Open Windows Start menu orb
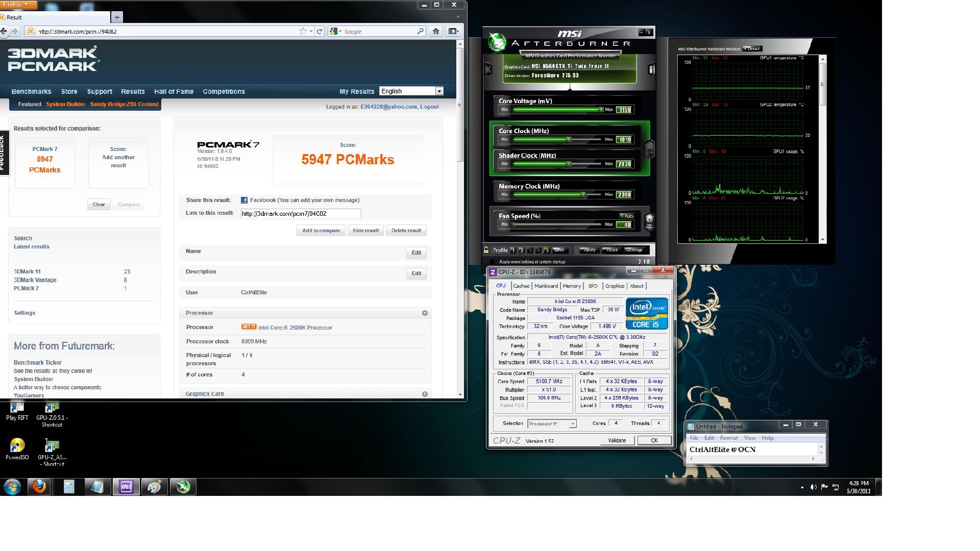The width and height of the screenshot is (980, 551). (x=12, y=487)
